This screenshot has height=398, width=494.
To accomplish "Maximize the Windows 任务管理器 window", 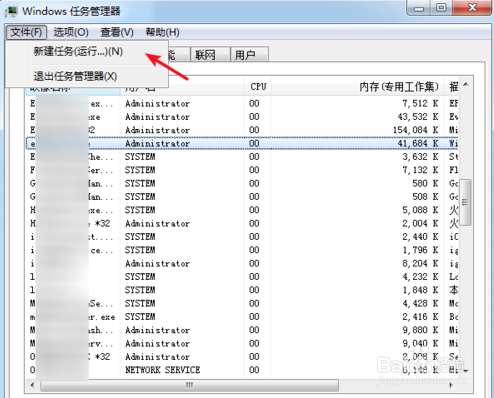I will point(441,8).
